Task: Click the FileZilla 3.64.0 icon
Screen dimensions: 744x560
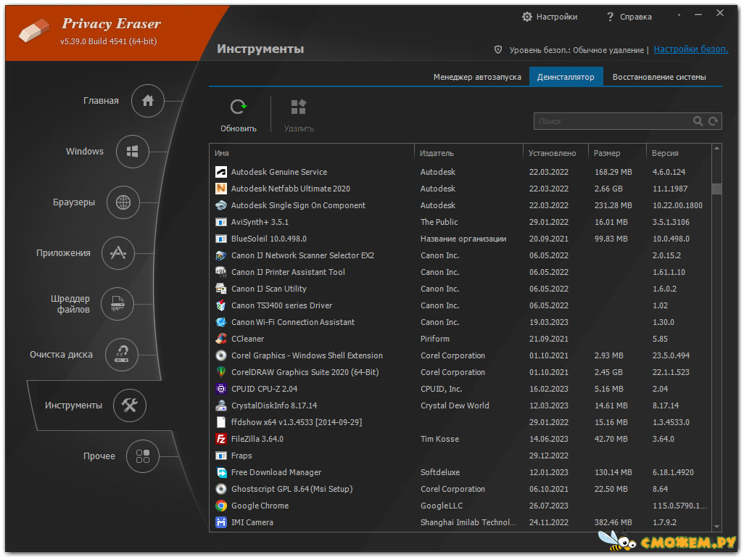Action: tap(221, 439)
